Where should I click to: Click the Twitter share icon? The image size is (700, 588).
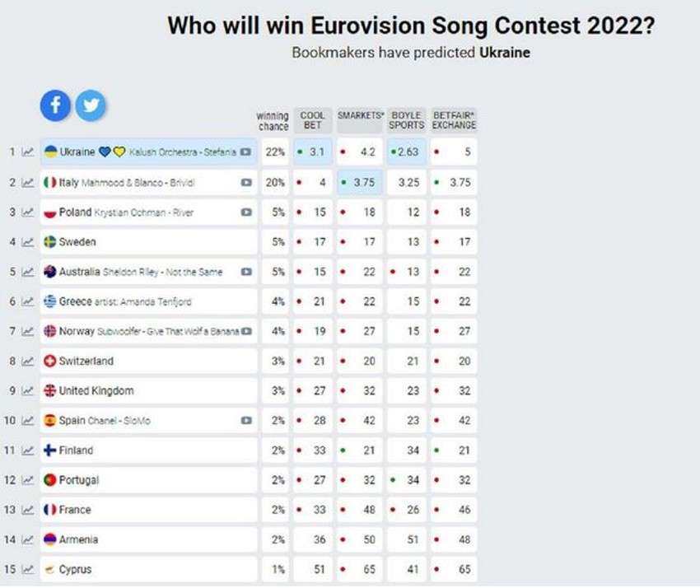(x=91, y=105)
